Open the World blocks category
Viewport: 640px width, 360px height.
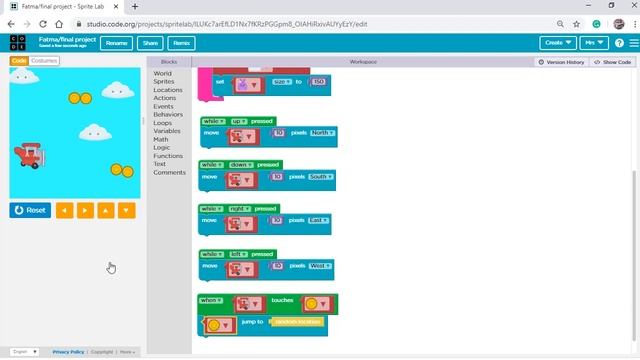(x=162, y=73)
